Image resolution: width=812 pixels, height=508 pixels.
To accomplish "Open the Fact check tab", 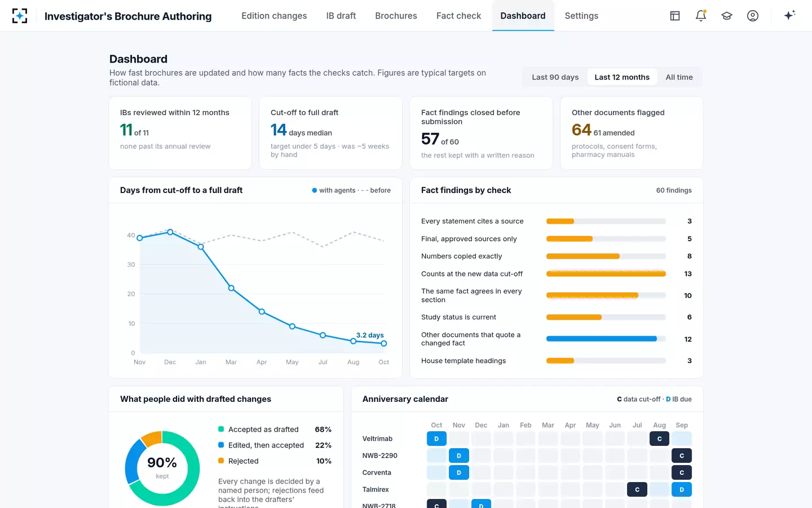I will click(458, 16).
